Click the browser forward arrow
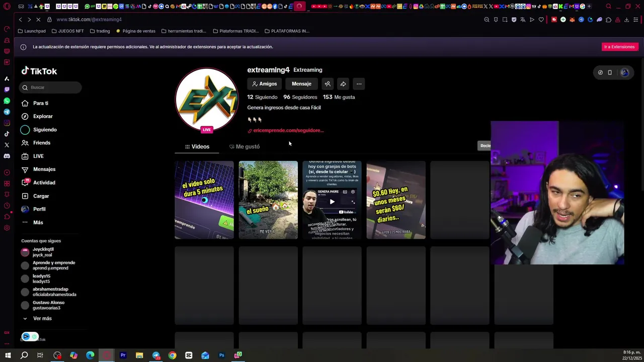 coord(29,19)
